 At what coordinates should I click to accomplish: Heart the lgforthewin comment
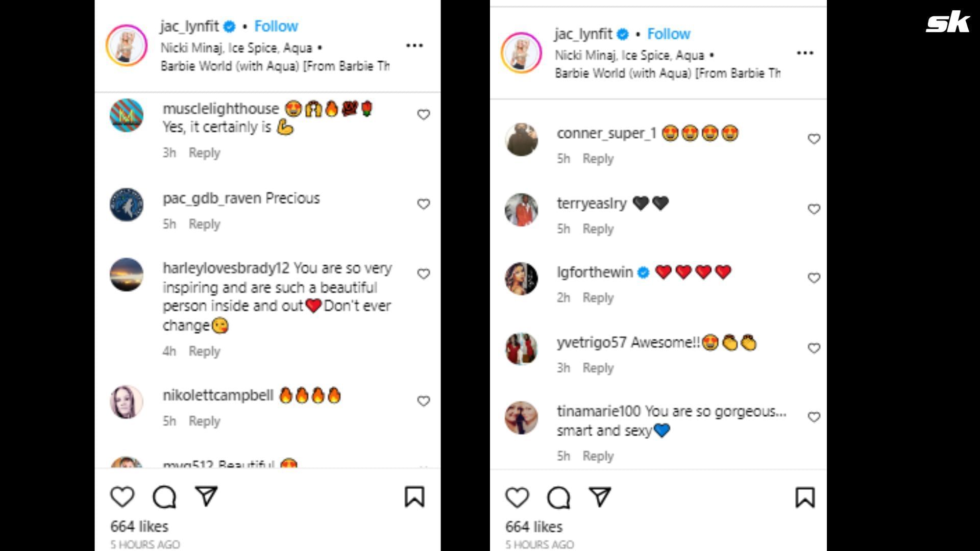pos(814,278)
